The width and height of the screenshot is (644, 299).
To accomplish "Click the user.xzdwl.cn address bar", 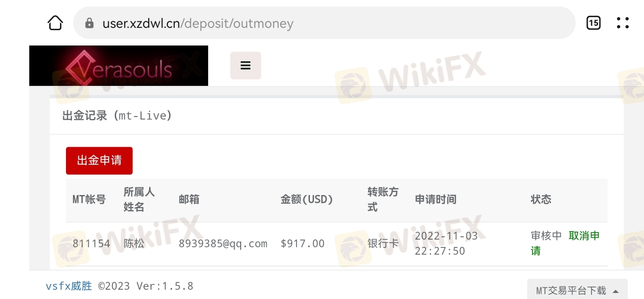I will click(x=324, y=23).
